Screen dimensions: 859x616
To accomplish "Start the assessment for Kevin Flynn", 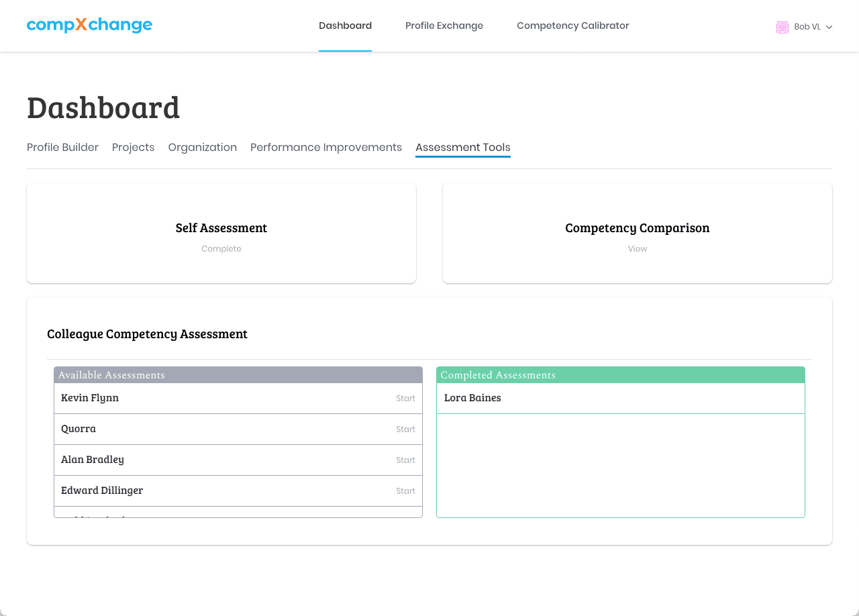I will pyautogui.click(x=405, y=398).
